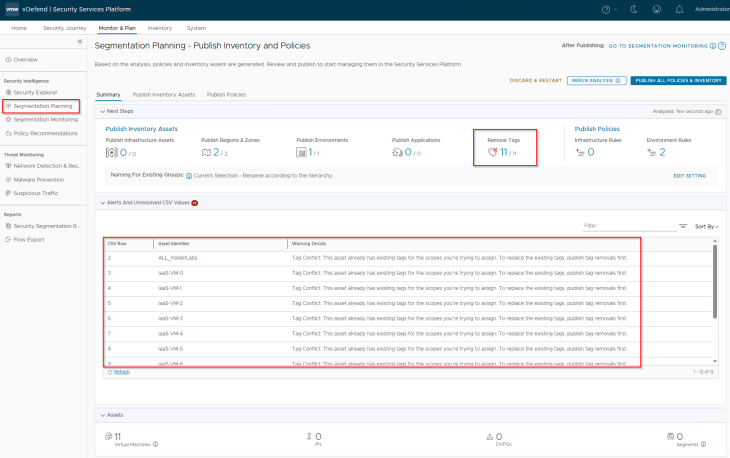Open the Sort By dropdown
This screenshot has height=458, width=730.
(x=706, y=227)
